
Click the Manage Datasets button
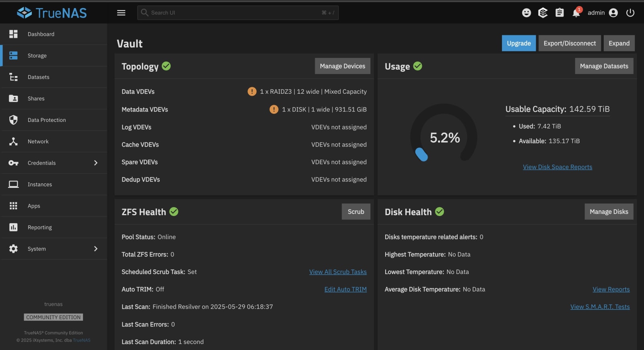pyautogui.click(x=604, y=66)
